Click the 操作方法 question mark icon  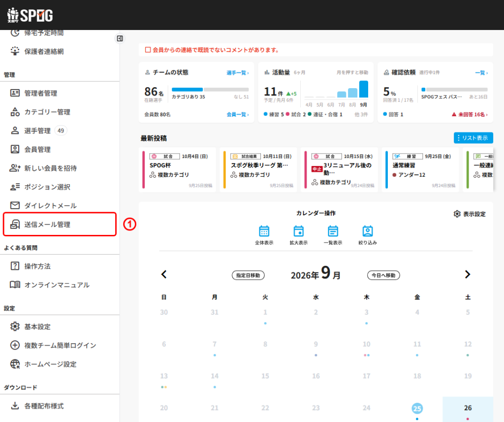tap(15, 266)
